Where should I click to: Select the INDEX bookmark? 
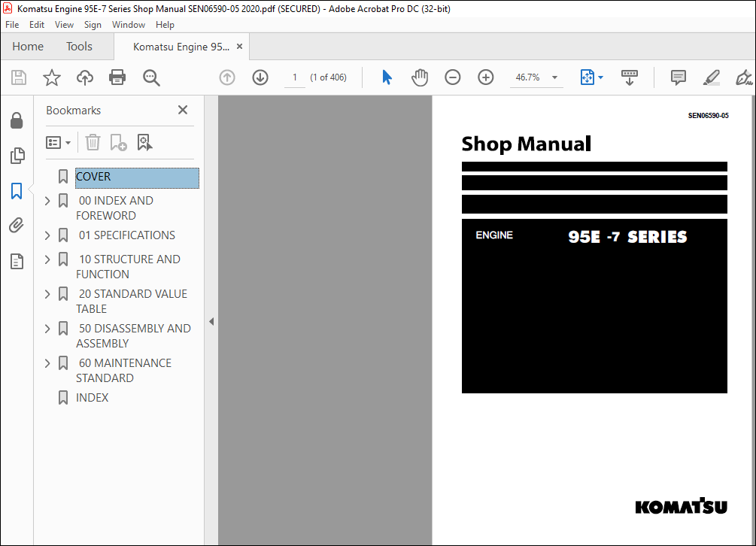(92, 398)
